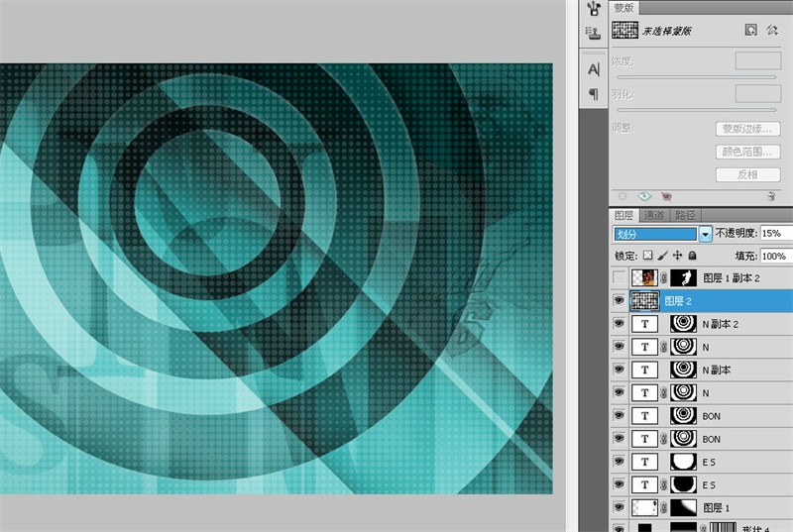
Task: Show the hidden 图层 1 副本 2 layer
Action: [x=620, y=278]
